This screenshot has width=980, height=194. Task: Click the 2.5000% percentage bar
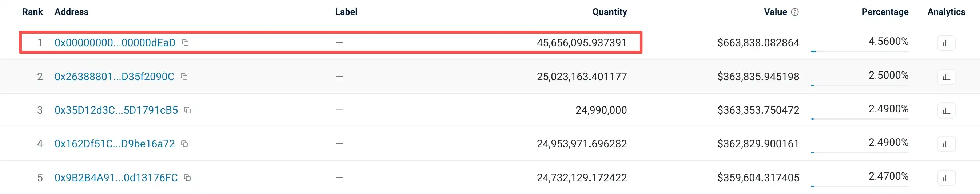click(860, 85)
